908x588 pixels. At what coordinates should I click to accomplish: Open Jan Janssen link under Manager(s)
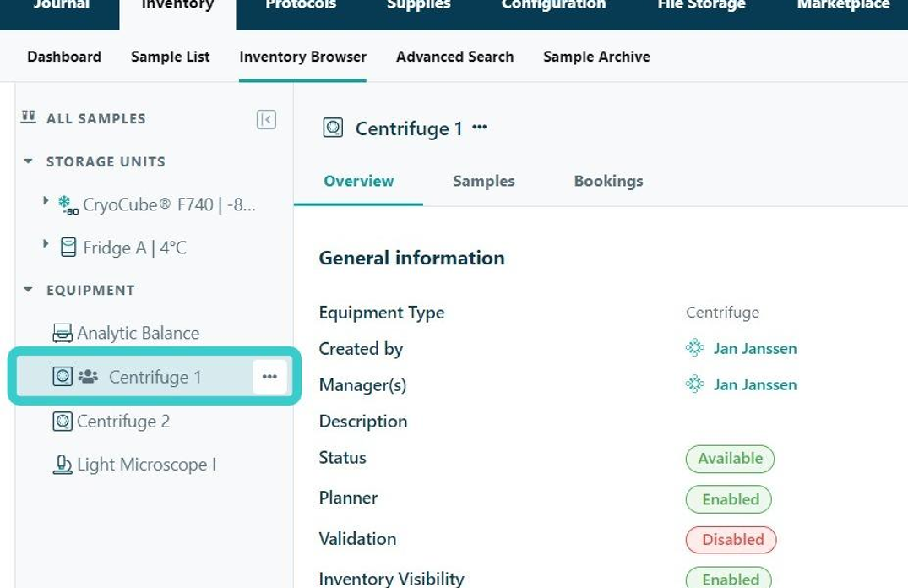tap(754, 384)
